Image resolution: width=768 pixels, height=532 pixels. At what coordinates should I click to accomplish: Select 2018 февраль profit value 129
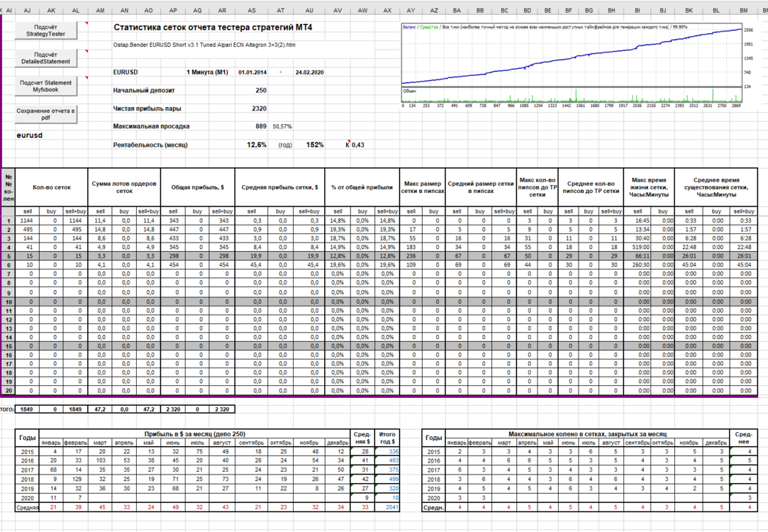click(76, 479)
